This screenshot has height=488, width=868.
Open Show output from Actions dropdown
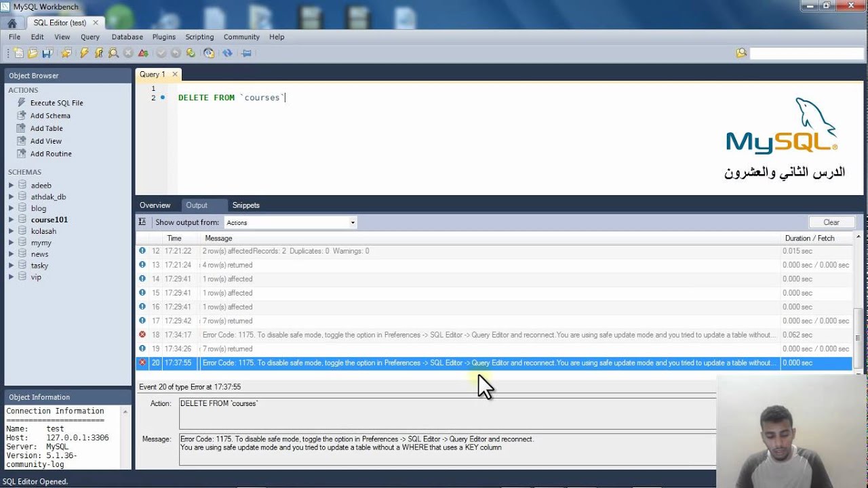(x=290, y=222)
